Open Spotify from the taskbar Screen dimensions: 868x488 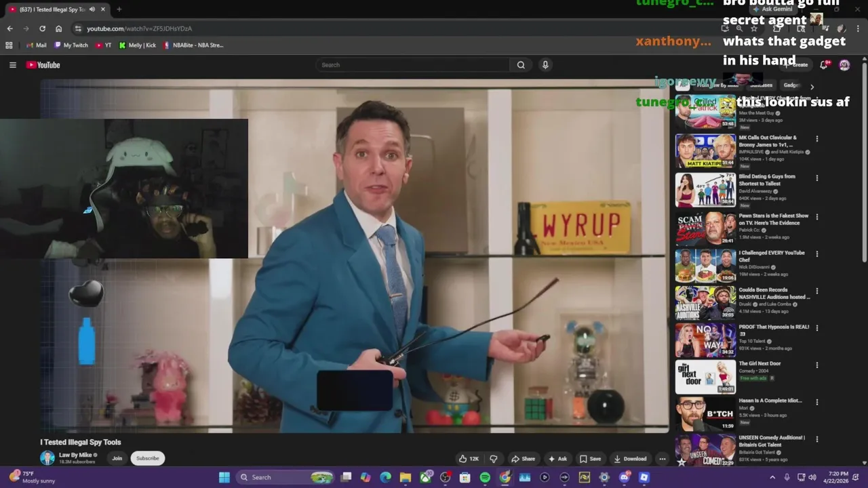[x=485, y=477]
